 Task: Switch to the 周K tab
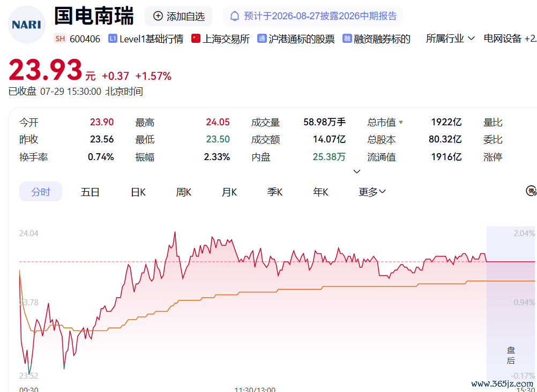pos(184,192)
